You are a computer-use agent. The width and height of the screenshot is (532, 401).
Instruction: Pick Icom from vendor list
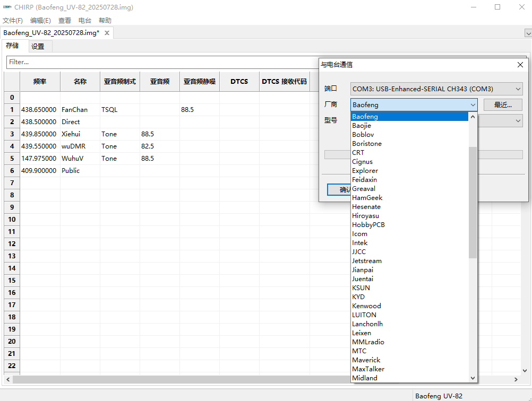pos(409,234)
